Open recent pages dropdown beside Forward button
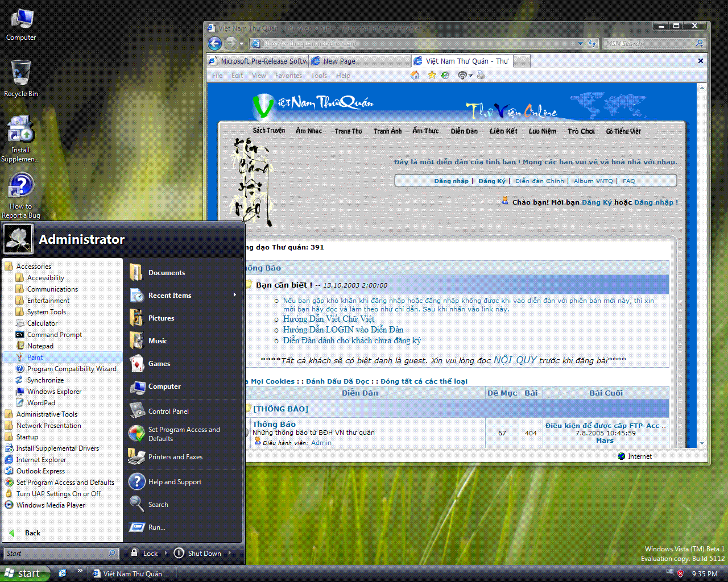Viewport: 728px width, 582px height. pyautogui.click(x=242, y=44)
